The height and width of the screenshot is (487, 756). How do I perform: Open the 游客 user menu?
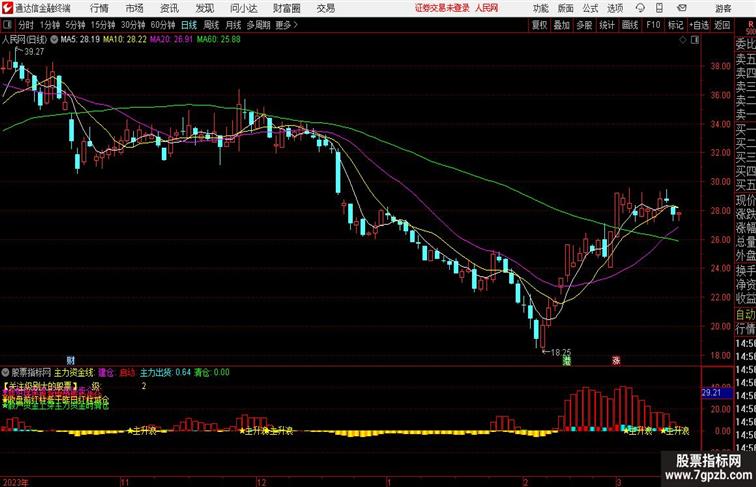[x=723, y=8]
